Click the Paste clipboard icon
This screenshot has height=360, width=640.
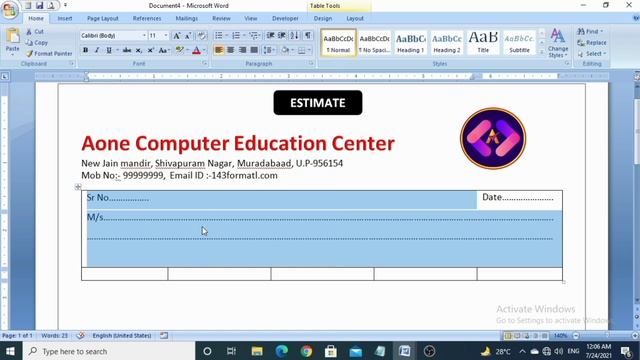pos(13,36)
